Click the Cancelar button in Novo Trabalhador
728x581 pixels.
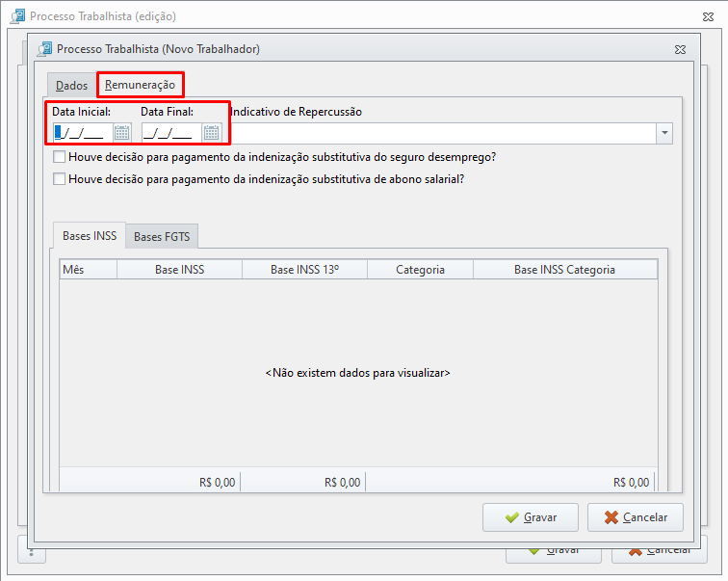(636, 517)
